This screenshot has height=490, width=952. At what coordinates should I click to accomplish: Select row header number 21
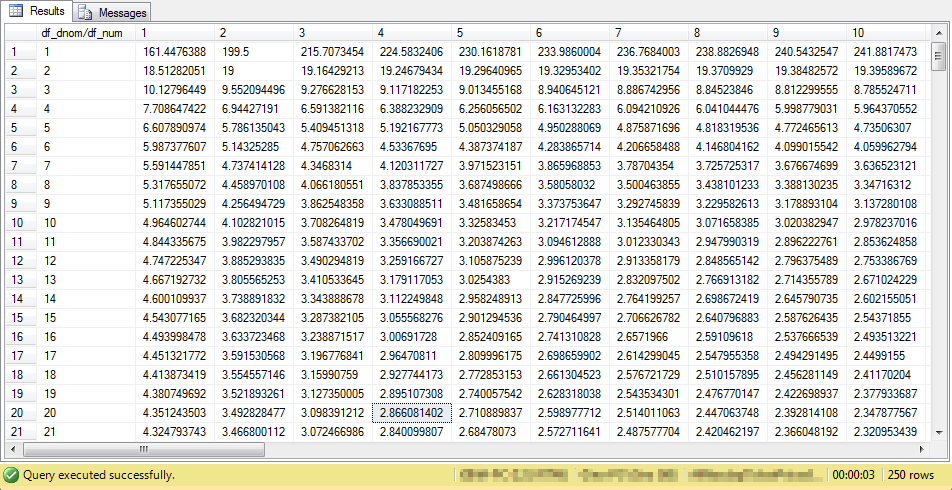tap(22, 432)
